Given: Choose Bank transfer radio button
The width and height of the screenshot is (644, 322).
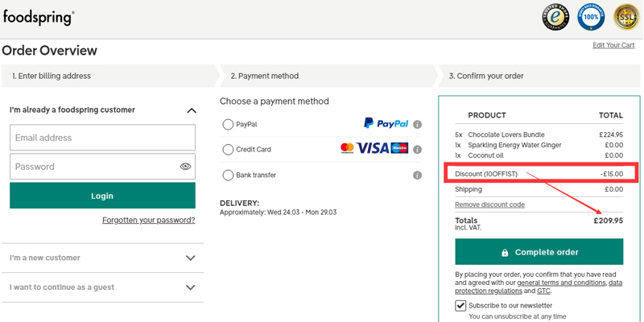Looking at the screenshot, I should 228,175.
